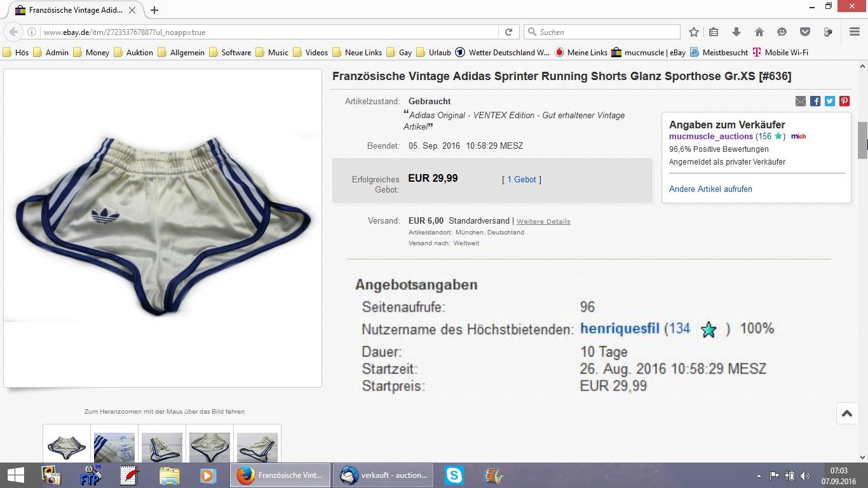Open Firefox downloads arrow icon
Image resolution: width=868 pixels, height=488 pixels.
pyautogui.click(x=736, y=32)
